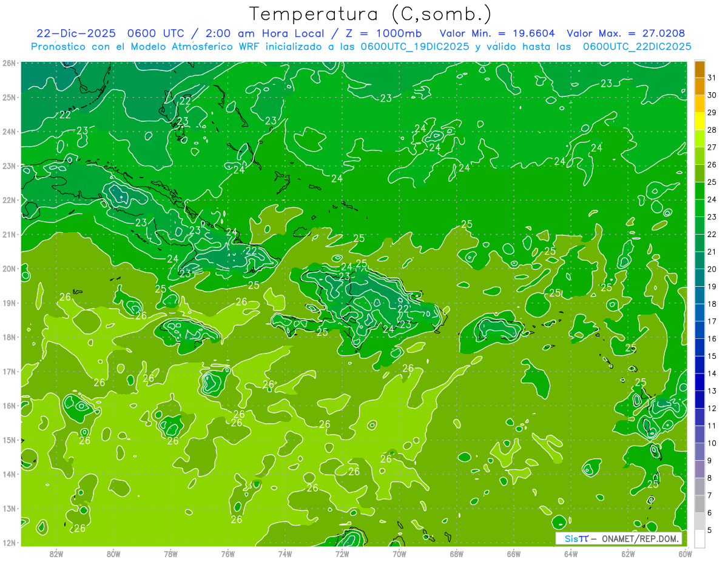Click the "24N" latitude axis label
The image size is (728, 562).
pyautogui.click(x=9, y=132)
